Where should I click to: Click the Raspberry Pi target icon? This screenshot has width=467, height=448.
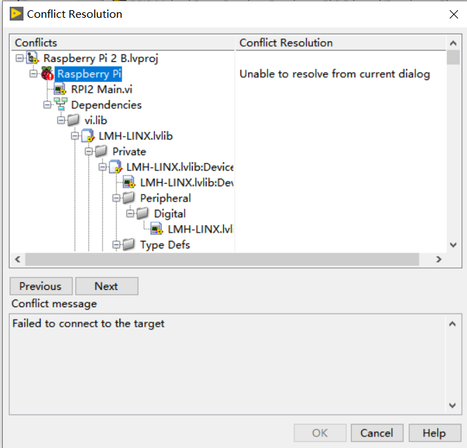tap(47, 74)
